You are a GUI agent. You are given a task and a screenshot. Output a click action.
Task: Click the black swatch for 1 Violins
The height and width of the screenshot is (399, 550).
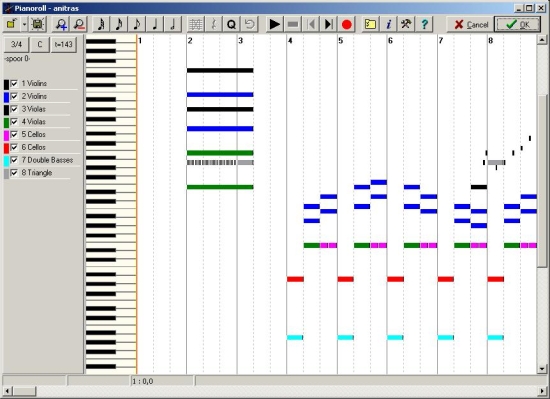pos(6,84)
